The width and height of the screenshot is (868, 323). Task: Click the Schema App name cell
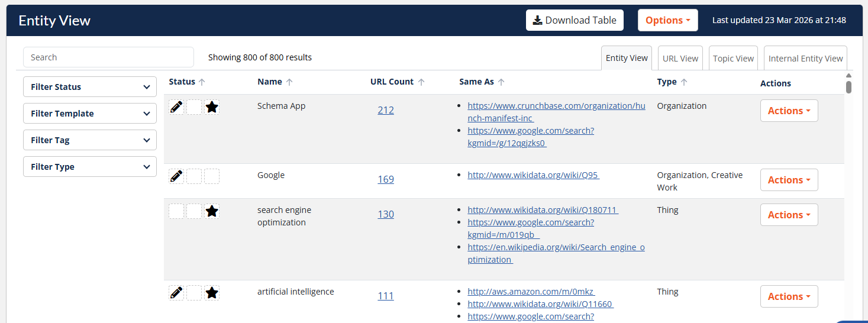(281, 106)
